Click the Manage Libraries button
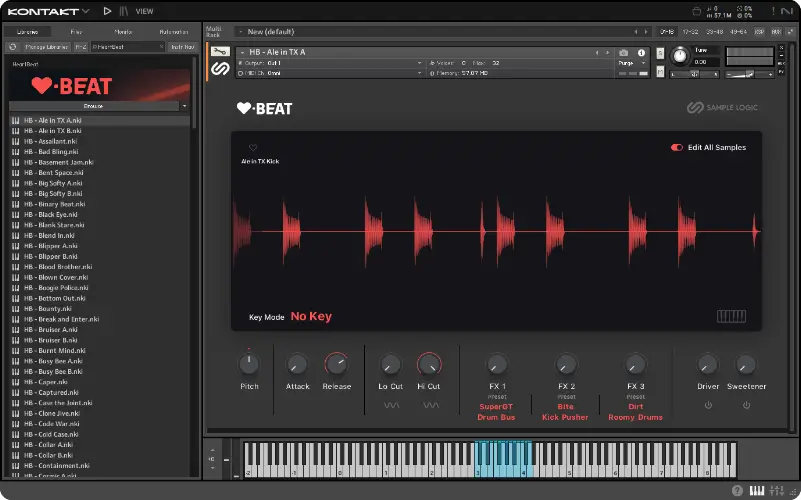The height and width of the screenshot is (500, 801). pos(45,46)
